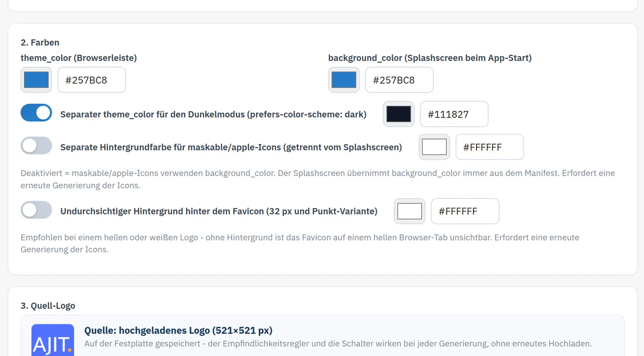
Task: Click the '3. Quell-Logo' section heading
Action: pos(48,306)
